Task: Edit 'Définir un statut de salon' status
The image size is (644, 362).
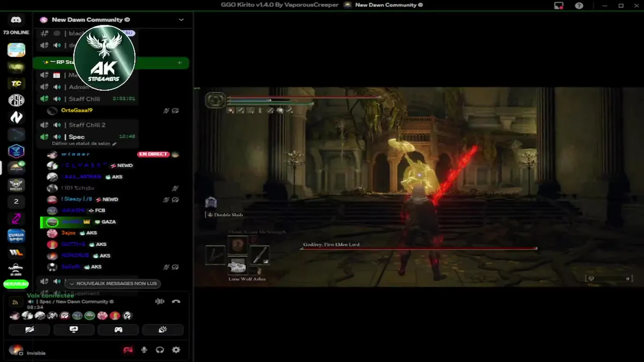Action: click(x=84, y=144)
